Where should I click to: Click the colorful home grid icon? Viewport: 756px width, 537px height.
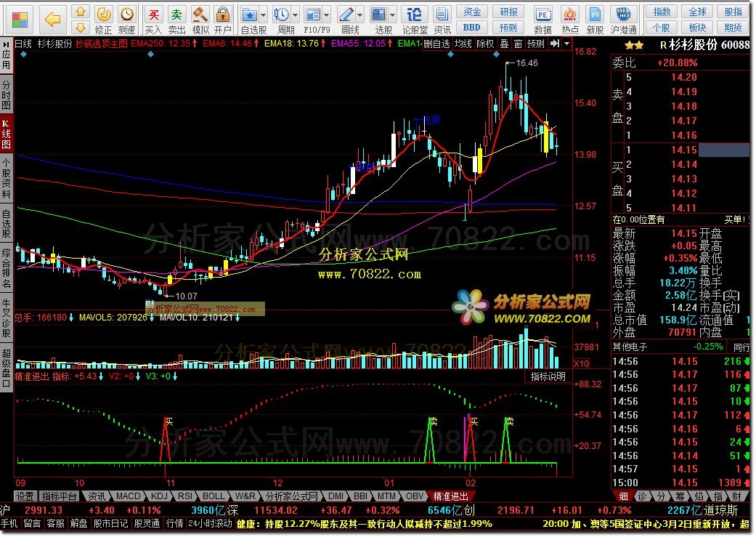click(x=20, y=20)
